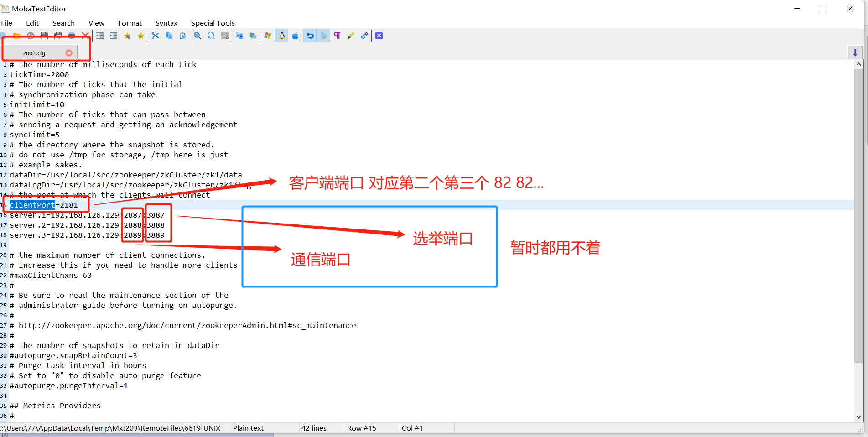Paste from clipboard using the paste icon
Screen dimensions: 868x437
coord(183,36)
